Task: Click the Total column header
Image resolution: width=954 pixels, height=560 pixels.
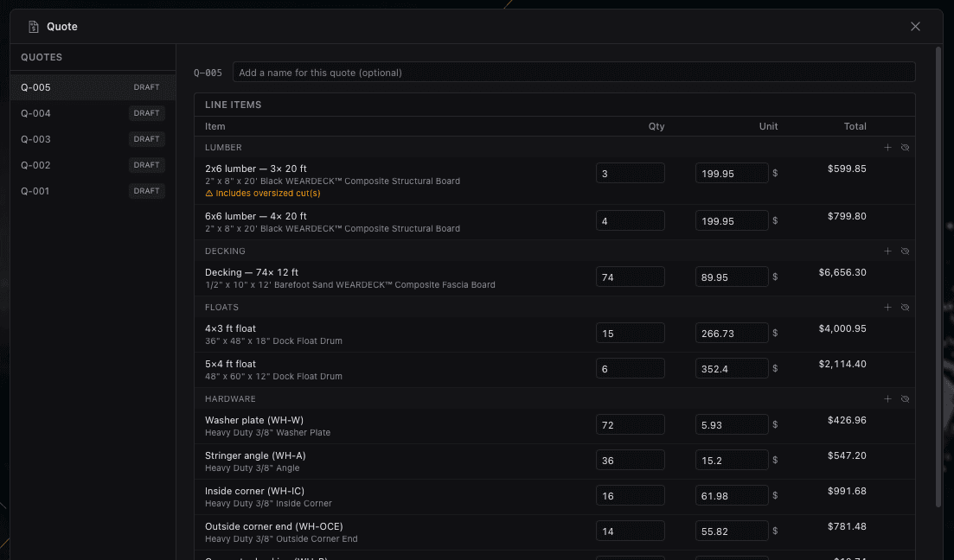Action: [x=855, y=126]
